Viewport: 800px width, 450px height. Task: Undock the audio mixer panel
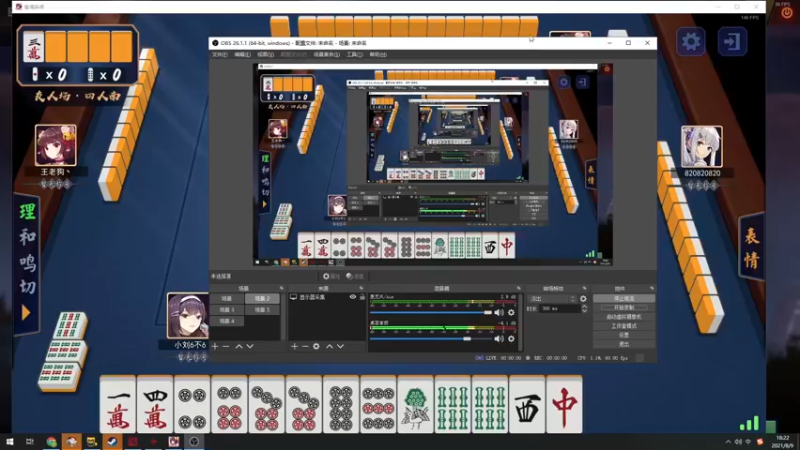click(x=519, y=288)
